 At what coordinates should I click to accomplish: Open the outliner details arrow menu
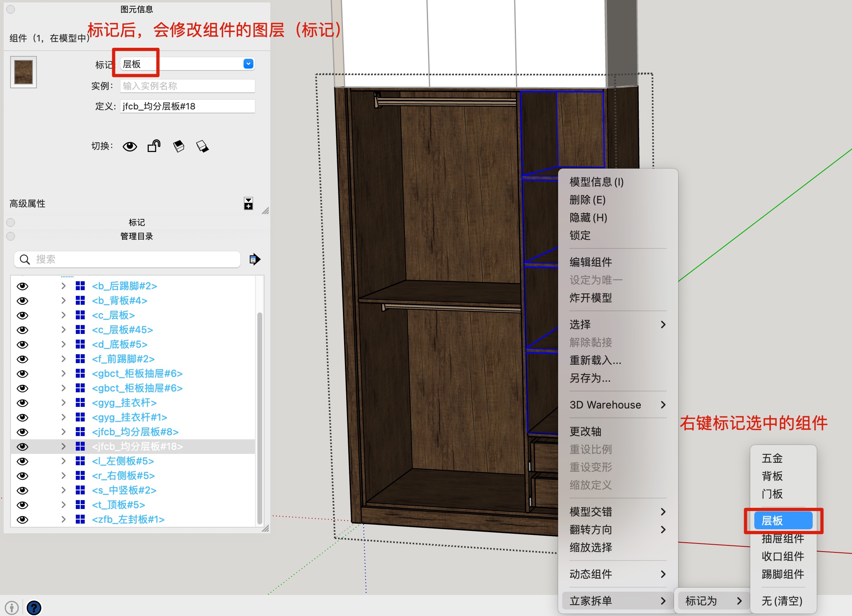click(255, 259)
